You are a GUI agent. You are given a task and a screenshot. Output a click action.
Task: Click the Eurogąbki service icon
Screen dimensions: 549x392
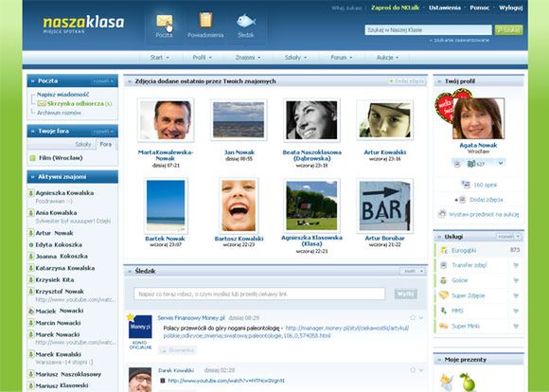pos(444,250)
